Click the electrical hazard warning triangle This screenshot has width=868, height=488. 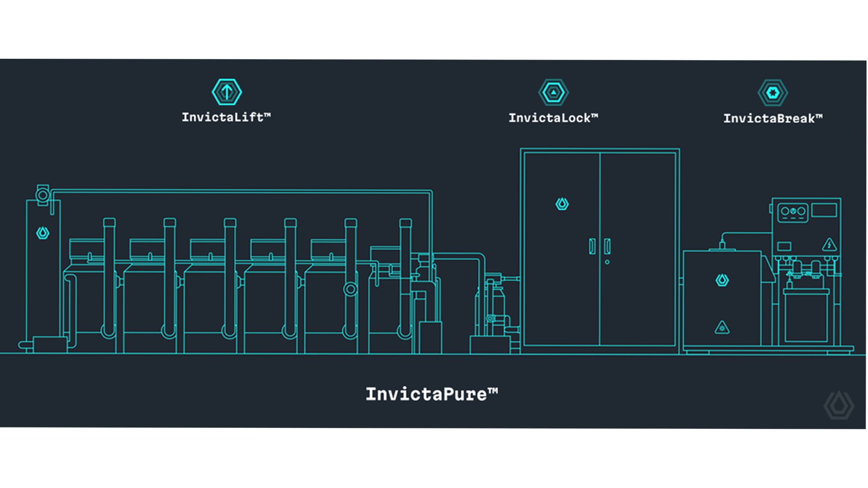coord(829,245)
